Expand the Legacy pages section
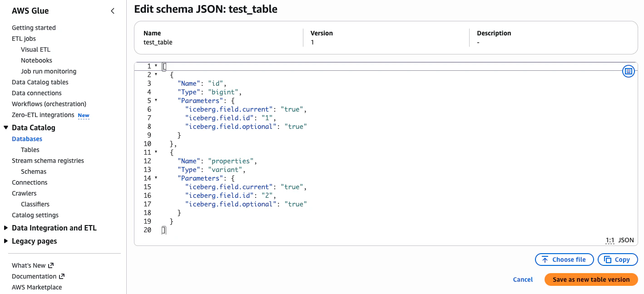The height and width of the screenshot is (294, 644). [6, 241]
